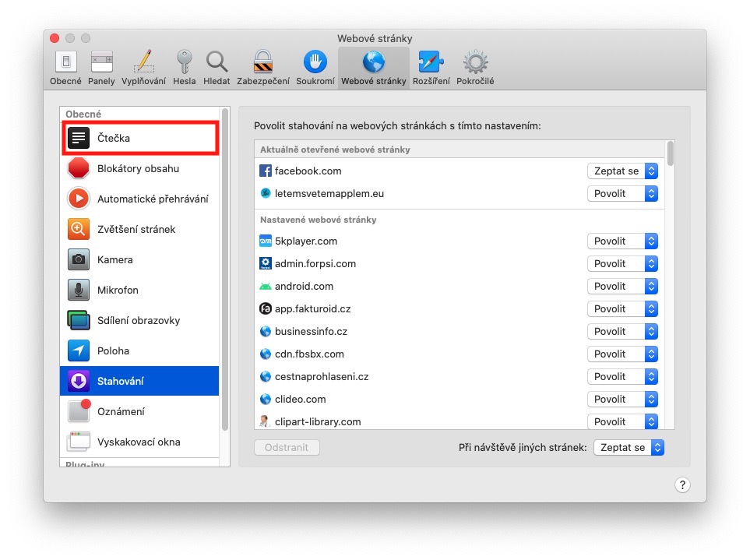Click the Sdílení obrazovky screen icon
The image size is (750, 560).
pos(79,320)
